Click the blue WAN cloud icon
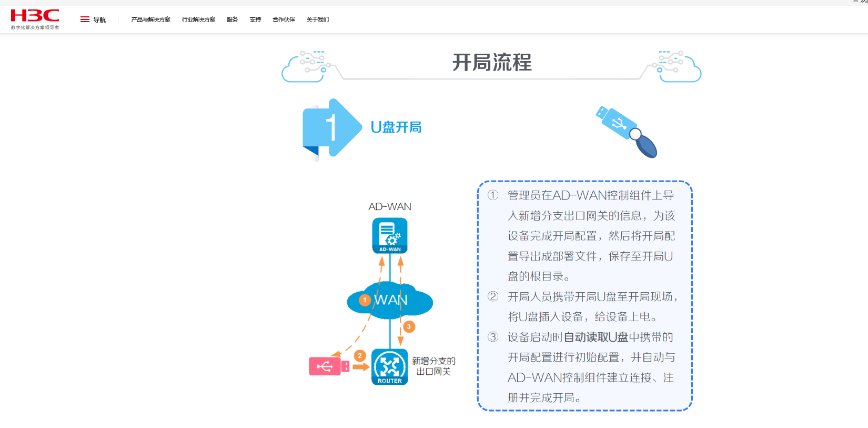This screenshot has width=868, height=428. (x=390, y=301)
